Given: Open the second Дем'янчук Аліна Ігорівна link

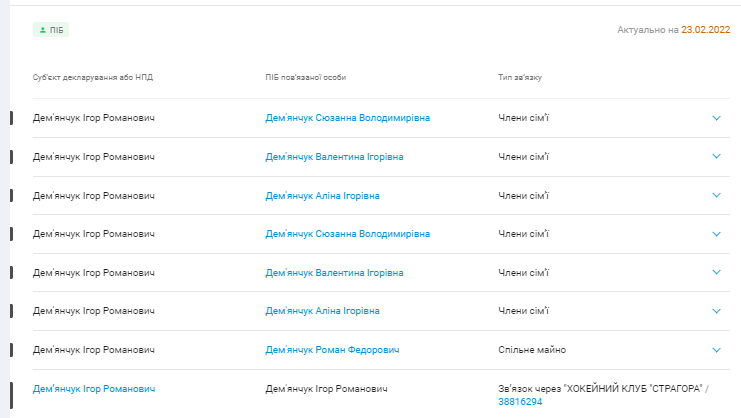Looking at the screenshot, I should [x=322, y=311].
